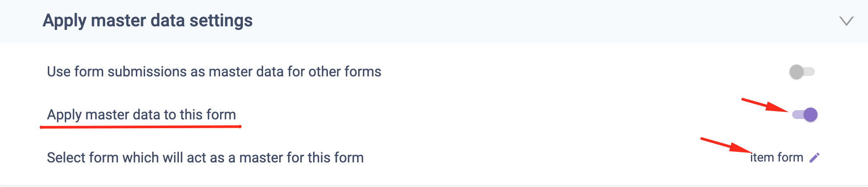Click the underlined Apply master data label
This screenshot has height=187, width=868.
pos(141,115)
